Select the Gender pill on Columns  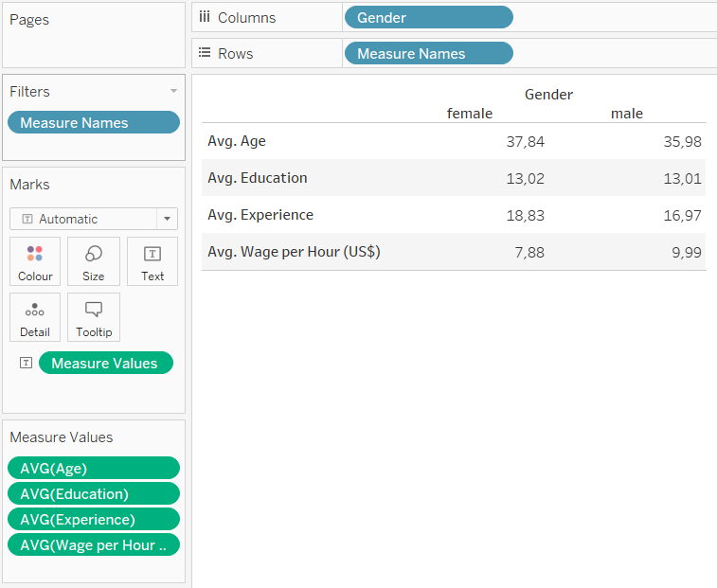(429, 17)
